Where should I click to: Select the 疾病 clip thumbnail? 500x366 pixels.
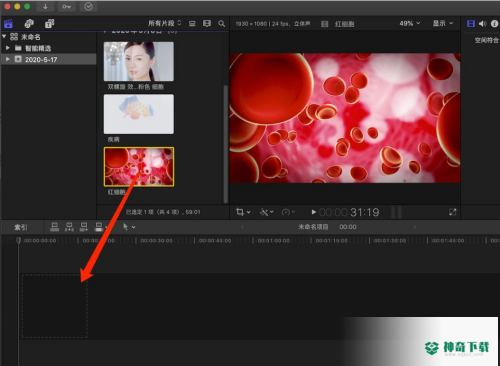pos(139,114)
